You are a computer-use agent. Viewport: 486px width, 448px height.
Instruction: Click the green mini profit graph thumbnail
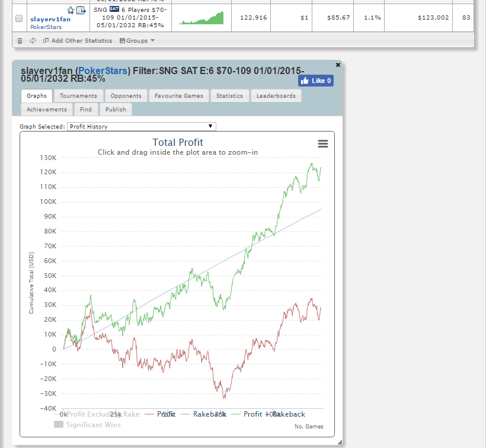point(202,18)
